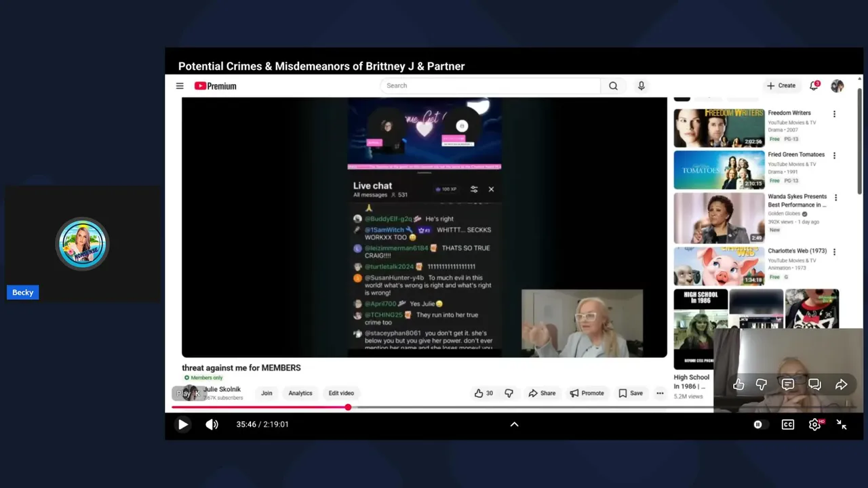868x488 pixels.
Task: Click the magnifier search button
Action: [613, 85]
